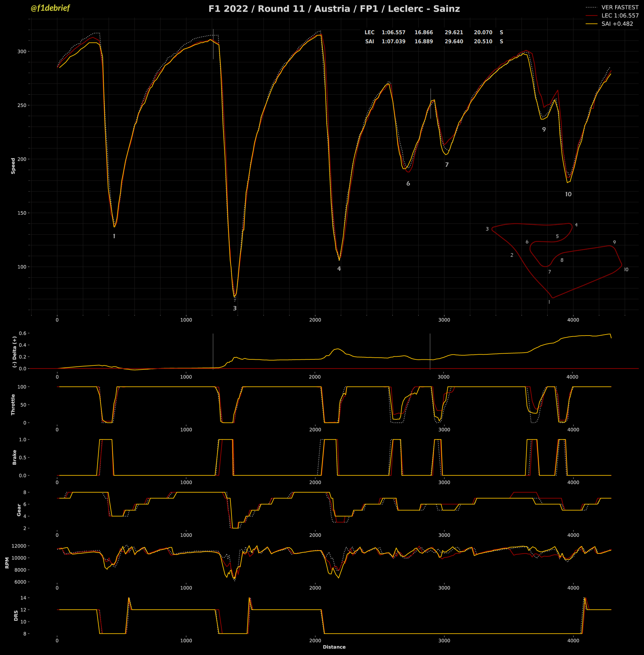The image size is (644, 655).
Task: Click Leclerc's 1:06.557 lap time in table
Action: (393, 33)
